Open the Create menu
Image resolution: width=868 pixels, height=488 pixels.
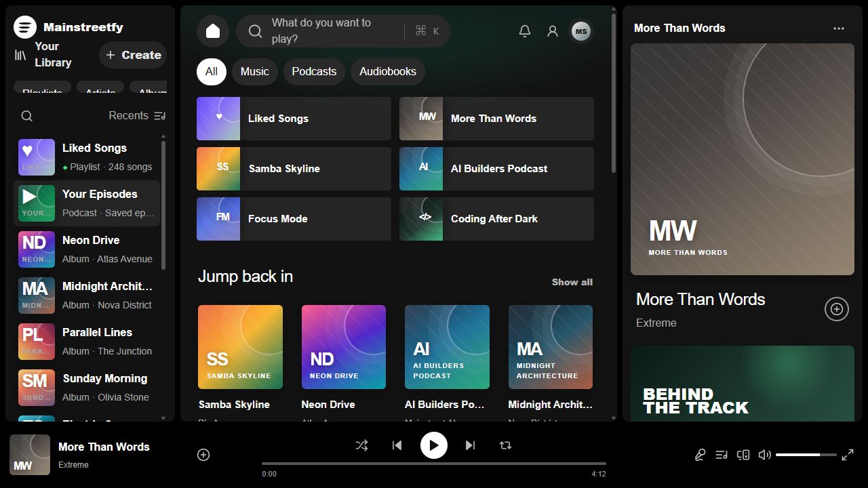(x=133, y=55)
